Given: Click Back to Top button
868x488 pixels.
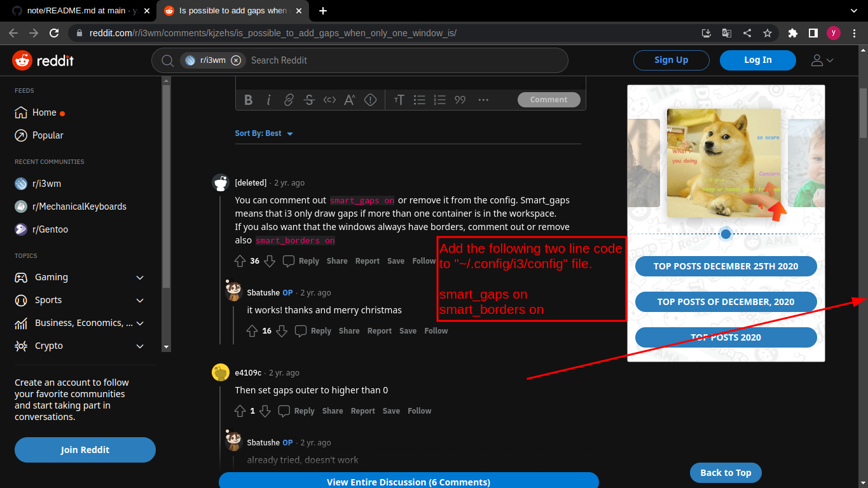Looking at the screenshot, I should pos(726,473).
